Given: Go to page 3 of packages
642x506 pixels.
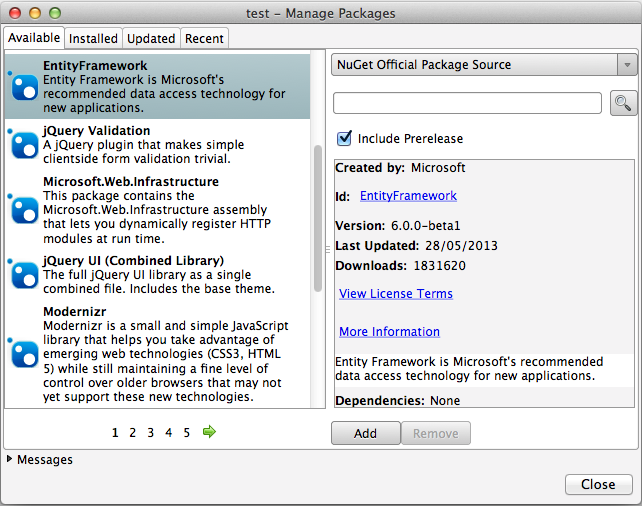Looking at the screenshot, I should click(x=151, y=432).
